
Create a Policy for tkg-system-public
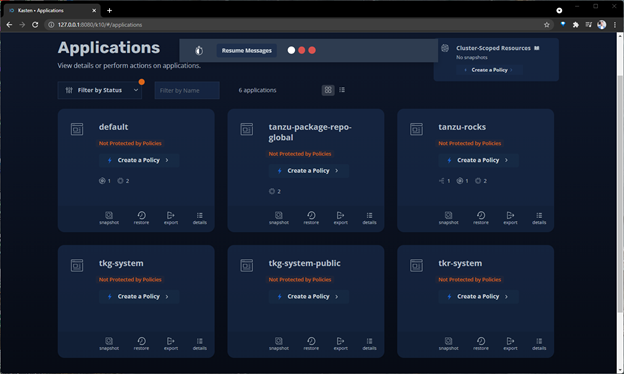tap(308, 296)
